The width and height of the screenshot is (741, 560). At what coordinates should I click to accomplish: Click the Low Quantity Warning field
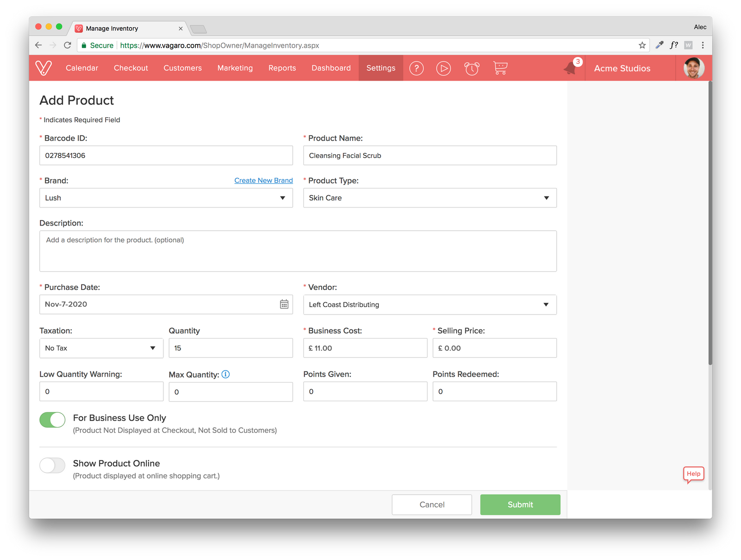click(101, 391)
